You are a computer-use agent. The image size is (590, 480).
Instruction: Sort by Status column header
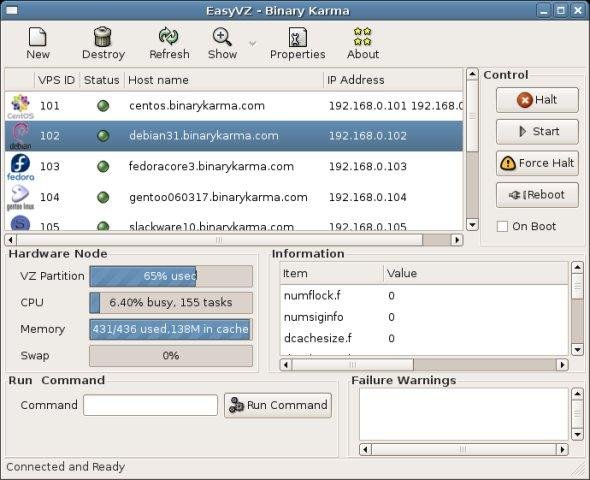click(102, 80)
